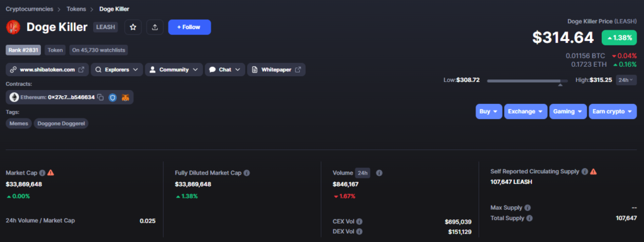Viewport: 644px width, 242px height.
Task: Click the price range triangle marker
Action: (x=560, y=85)
